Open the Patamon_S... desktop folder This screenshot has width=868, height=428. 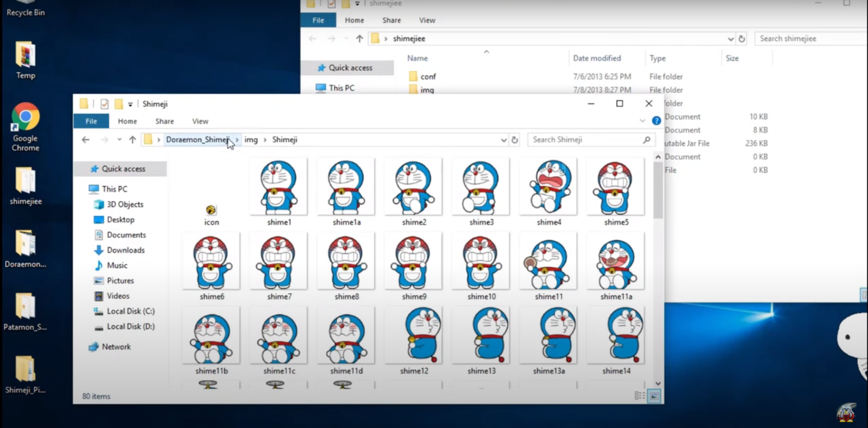coord(25,311)
